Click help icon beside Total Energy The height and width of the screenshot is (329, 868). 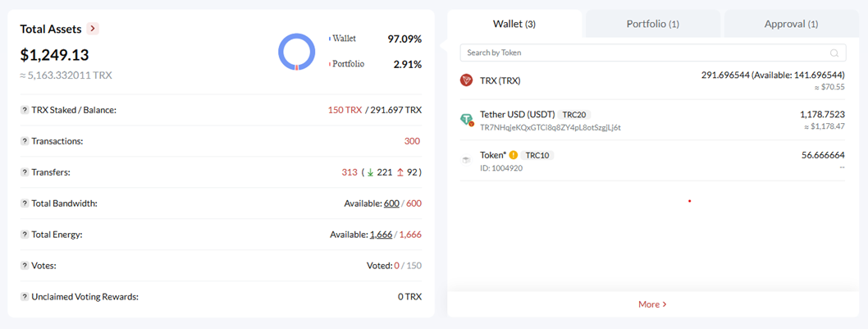pos(25,235)
